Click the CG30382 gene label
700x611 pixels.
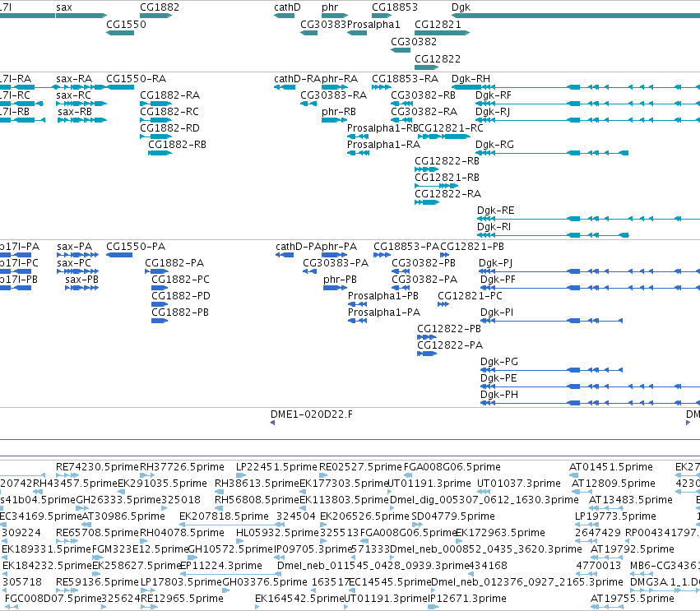coord(414,41)
